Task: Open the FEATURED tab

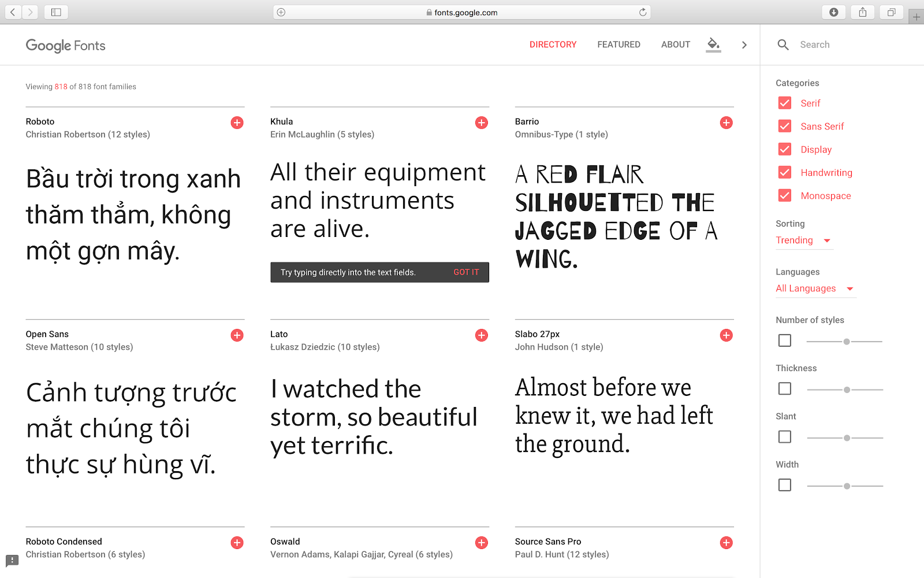Action: [619, 45]
